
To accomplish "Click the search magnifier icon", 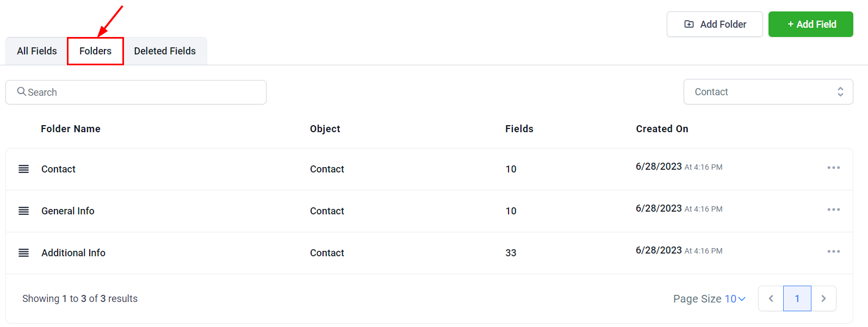I will click(22, 91).
